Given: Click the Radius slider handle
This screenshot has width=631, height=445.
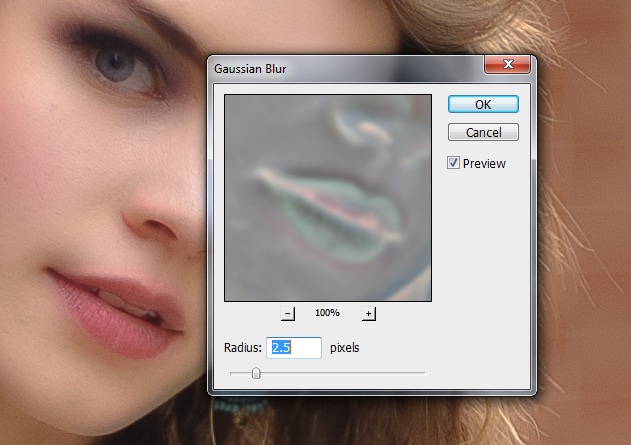Looking at the screenshot, I should (256, 373).
